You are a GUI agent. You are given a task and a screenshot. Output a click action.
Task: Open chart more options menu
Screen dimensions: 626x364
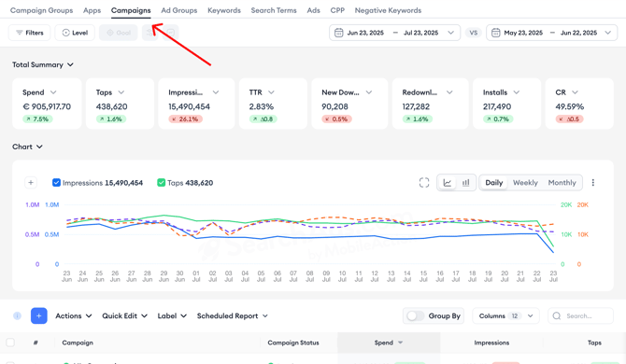pyautogui.click(x=593, y=183)
